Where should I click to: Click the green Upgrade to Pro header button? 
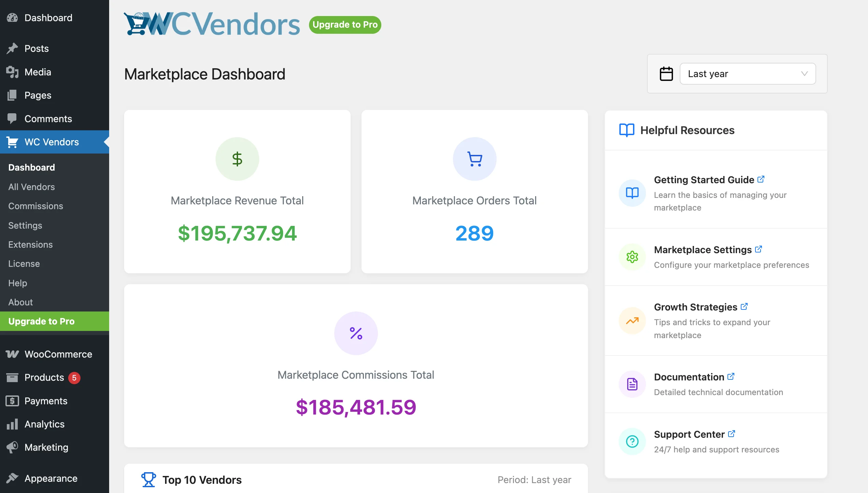[x=345, y=25]
